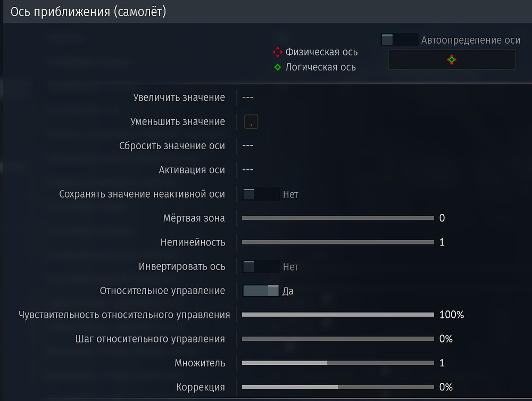The width and height of the screenshot is (532, 401).
Task: Click the Увеличить значение label
Action: 179,97
